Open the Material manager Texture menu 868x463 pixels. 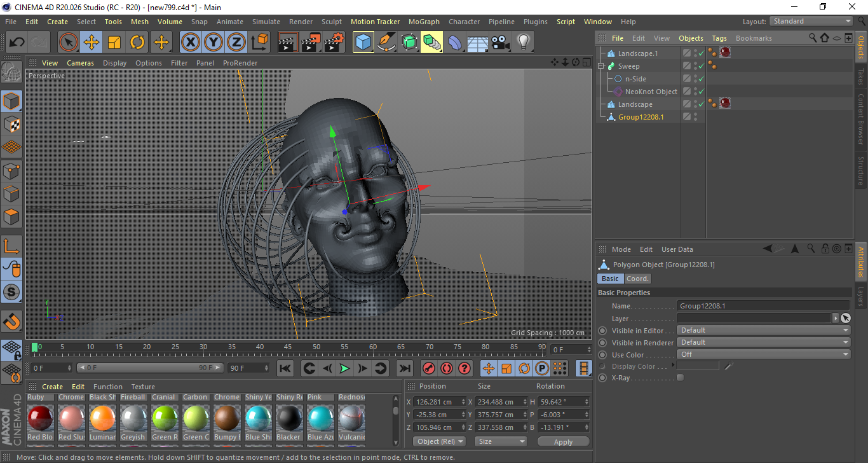click(143, 387)
